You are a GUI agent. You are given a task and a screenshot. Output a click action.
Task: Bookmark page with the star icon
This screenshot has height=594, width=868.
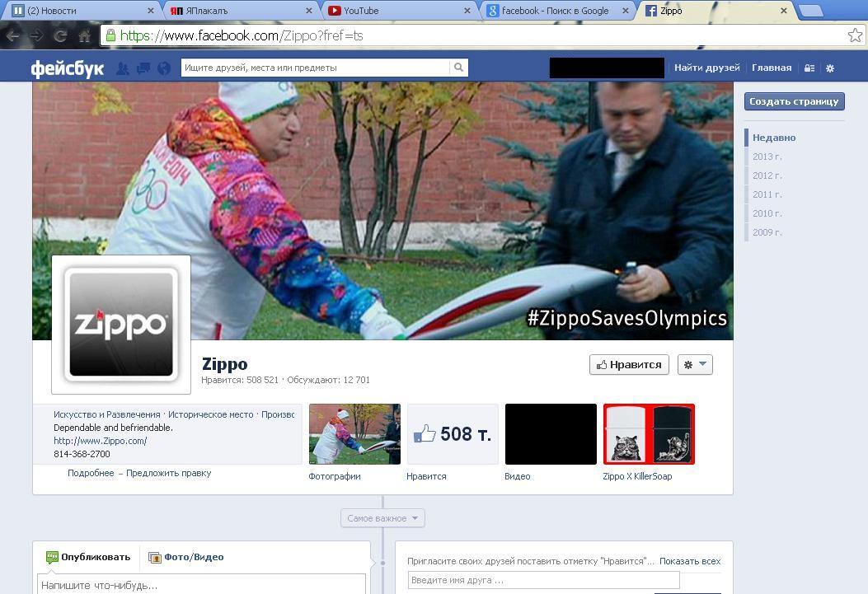coord(855,35)
